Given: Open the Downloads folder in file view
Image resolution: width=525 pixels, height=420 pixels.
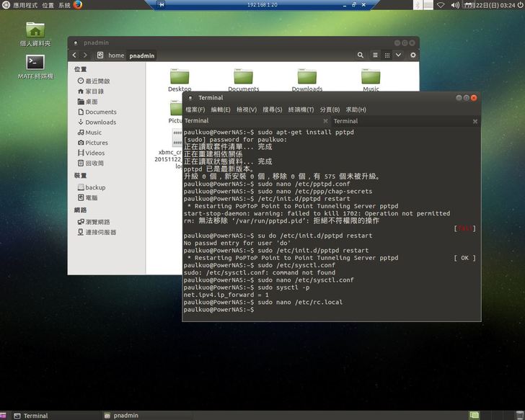Looking at the screenshot, I should (x=307, y=78).
